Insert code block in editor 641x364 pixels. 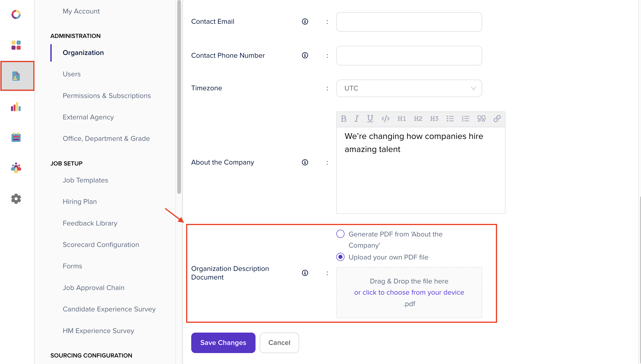pos(385,118)
